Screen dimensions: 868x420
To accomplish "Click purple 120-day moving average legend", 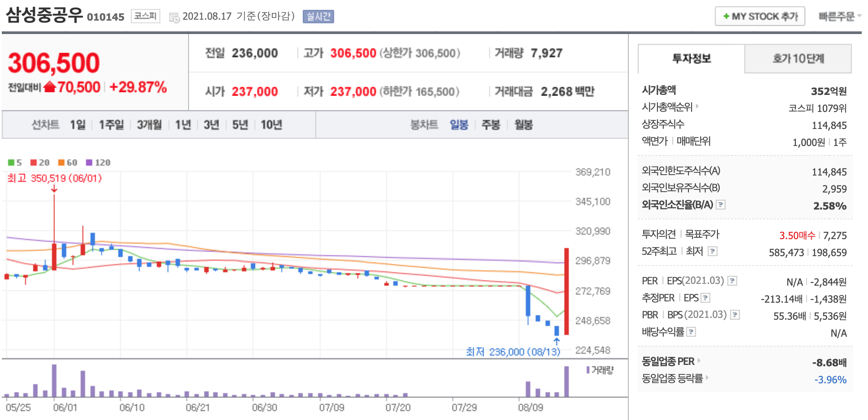I will (98, 163).
